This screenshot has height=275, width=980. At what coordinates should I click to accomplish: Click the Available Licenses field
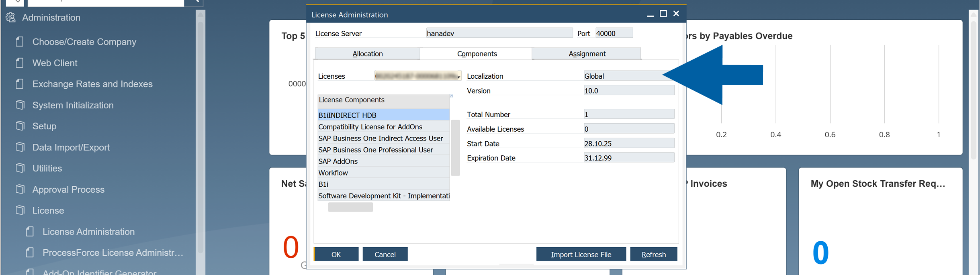629,129
